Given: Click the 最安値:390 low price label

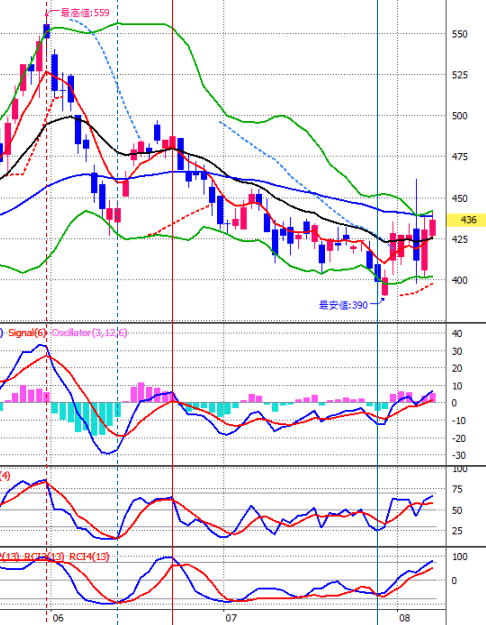Looking at the screenshot, I should tap(343, 305).
